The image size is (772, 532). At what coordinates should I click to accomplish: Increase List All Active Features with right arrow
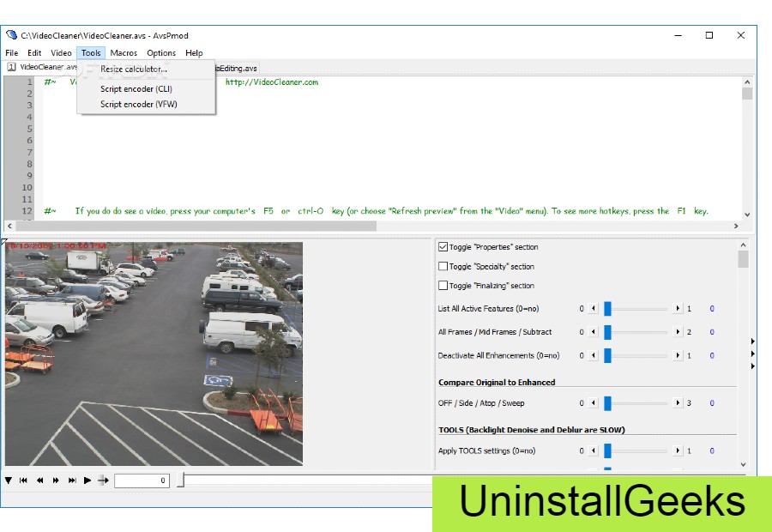pos(678,308)
